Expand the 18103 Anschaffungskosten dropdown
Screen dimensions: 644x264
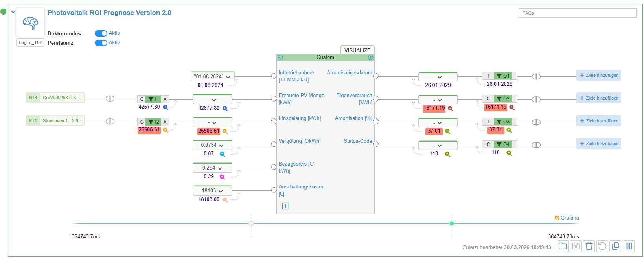coord(212,191)
